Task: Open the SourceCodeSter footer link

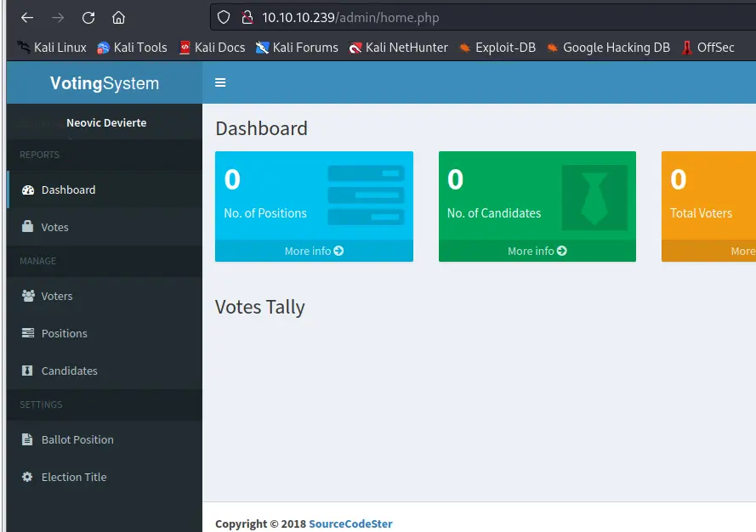Action: click(x=350, y=524)
